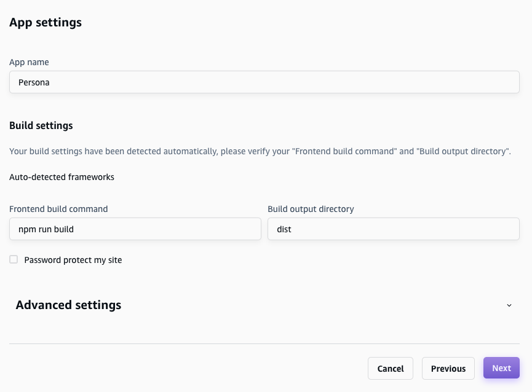Click the Advanced settings heading
532x392 pixels.
pyautogui.click(x=68, y=305)
